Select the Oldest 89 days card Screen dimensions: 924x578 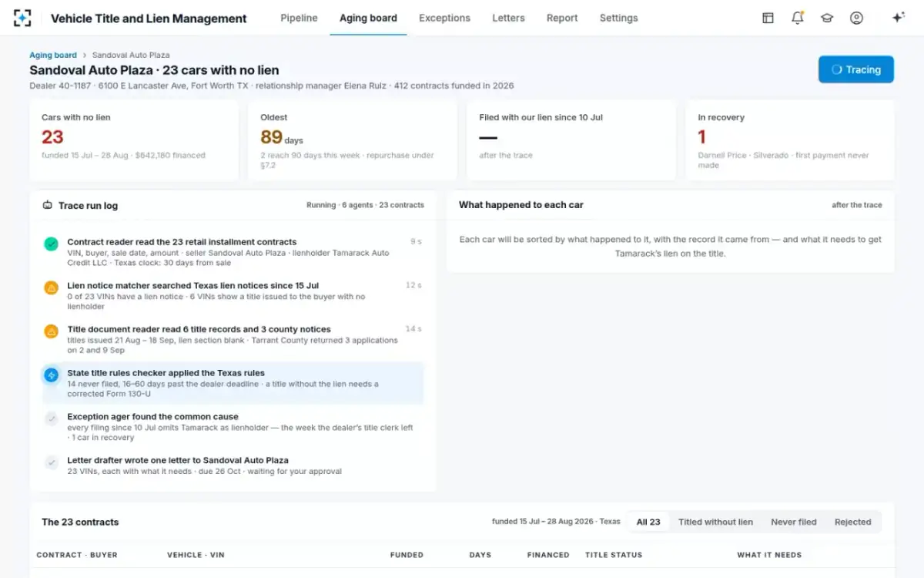pyautogui.click(x=353, y=140)
